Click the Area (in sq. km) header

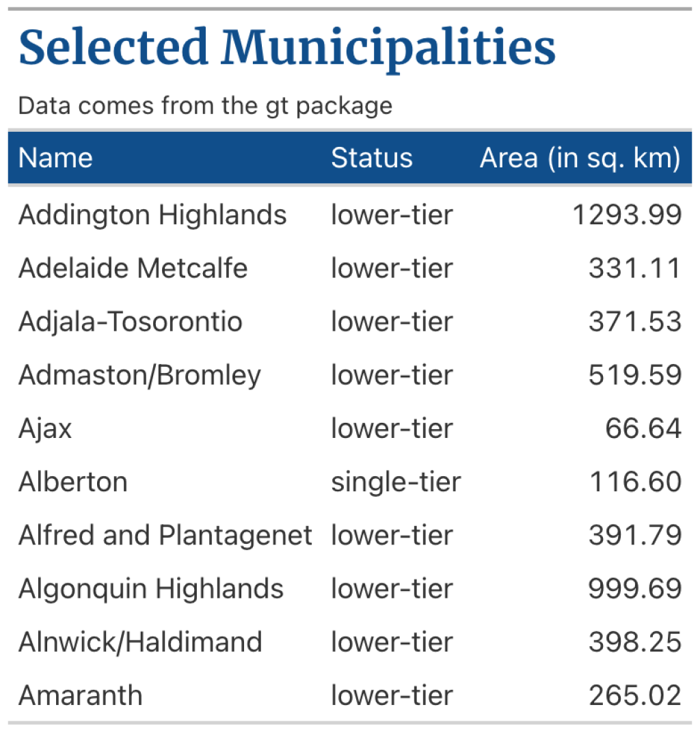click(x=580, y=158)
